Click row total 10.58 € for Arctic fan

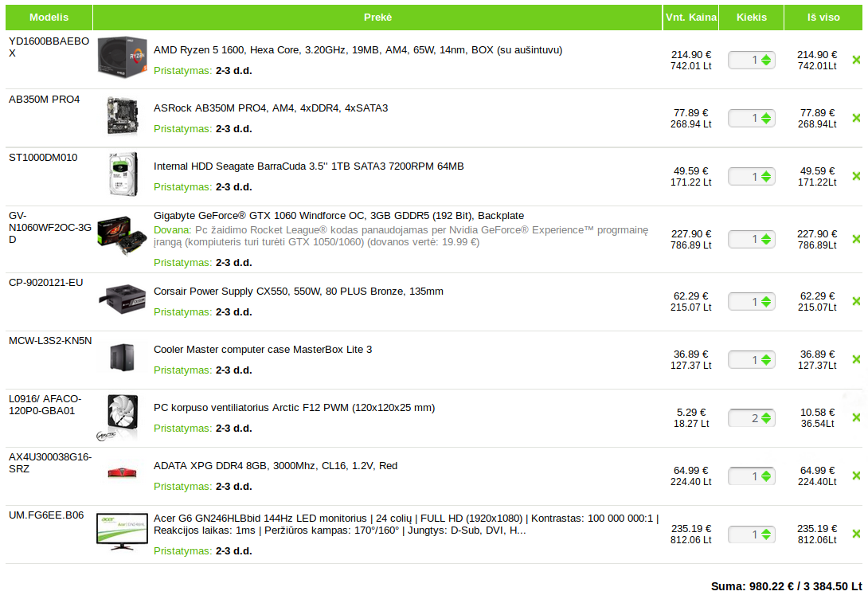[818, 412]
